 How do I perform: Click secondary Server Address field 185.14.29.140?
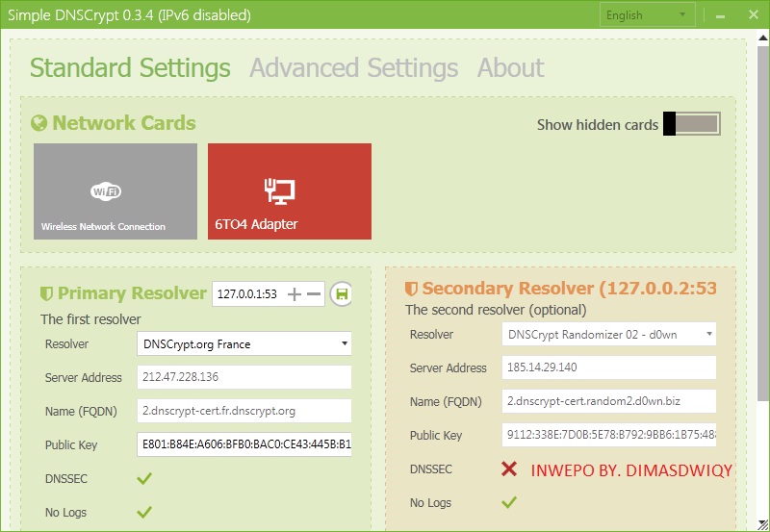(x=609, y=367)
